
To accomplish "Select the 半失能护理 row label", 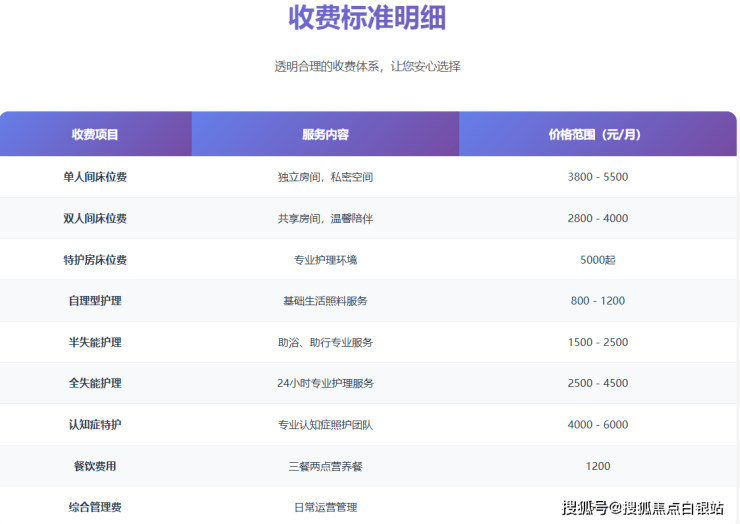I will pos(95,342).
